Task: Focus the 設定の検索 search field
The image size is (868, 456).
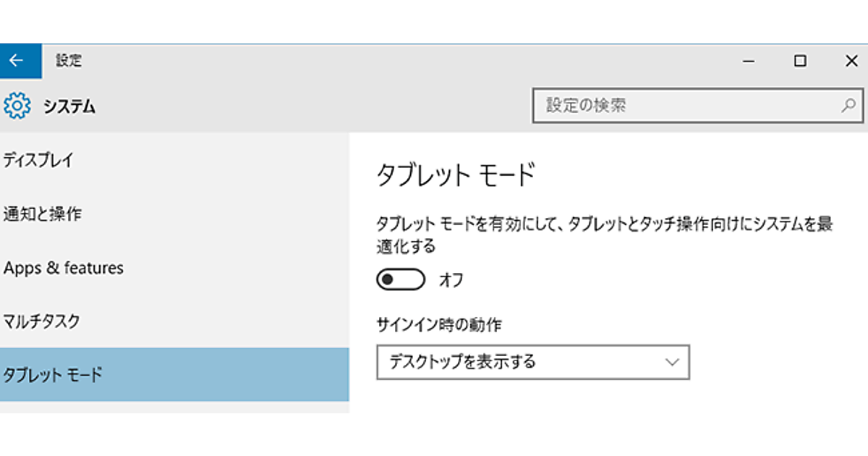Action: (x=687, y=106)
